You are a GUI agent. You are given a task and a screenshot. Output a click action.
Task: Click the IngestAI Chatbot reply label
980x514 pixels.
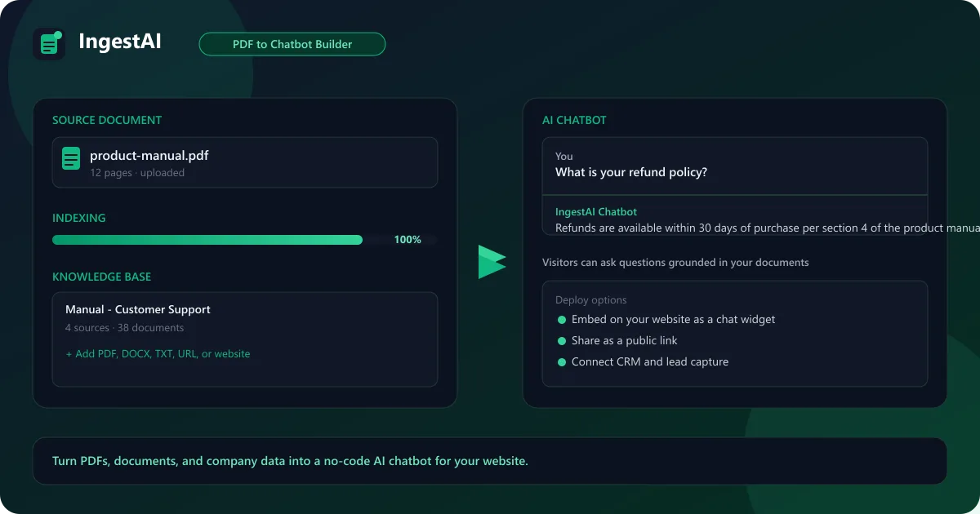(x=596, y=211)
